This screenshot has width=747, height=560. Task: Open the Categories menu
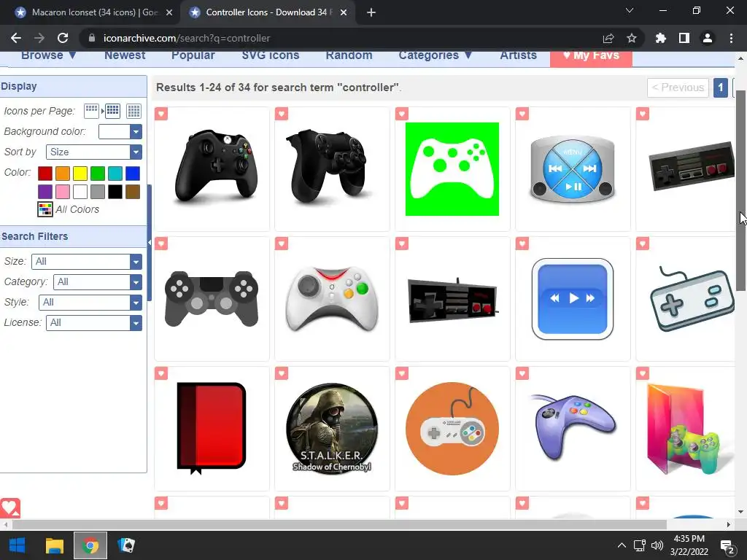436,55
